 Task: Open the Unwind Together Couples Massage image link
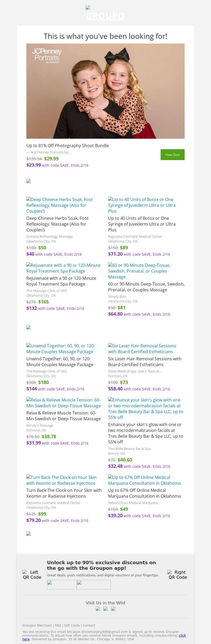[60, 348]
